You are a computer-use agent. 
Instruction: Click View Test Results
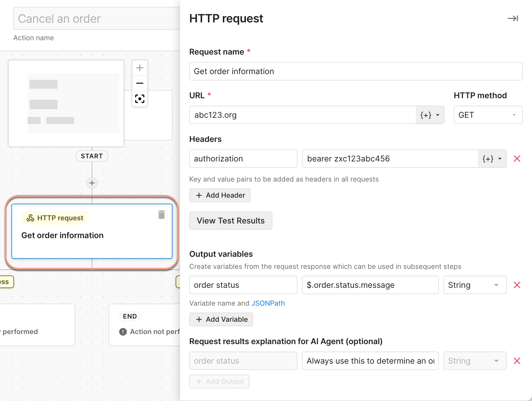pos(230,221)
